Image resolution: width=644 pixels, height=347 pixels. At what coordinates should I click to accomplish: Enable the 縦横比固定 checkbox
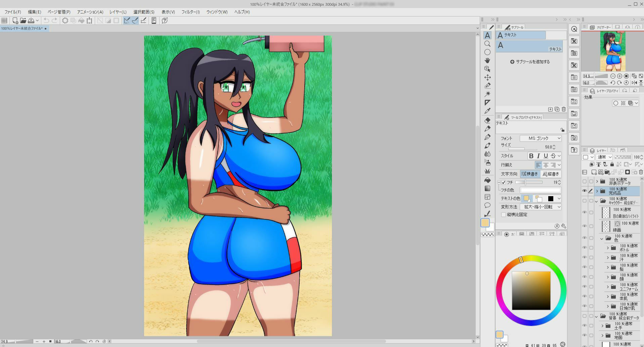(x=504, y=215)
